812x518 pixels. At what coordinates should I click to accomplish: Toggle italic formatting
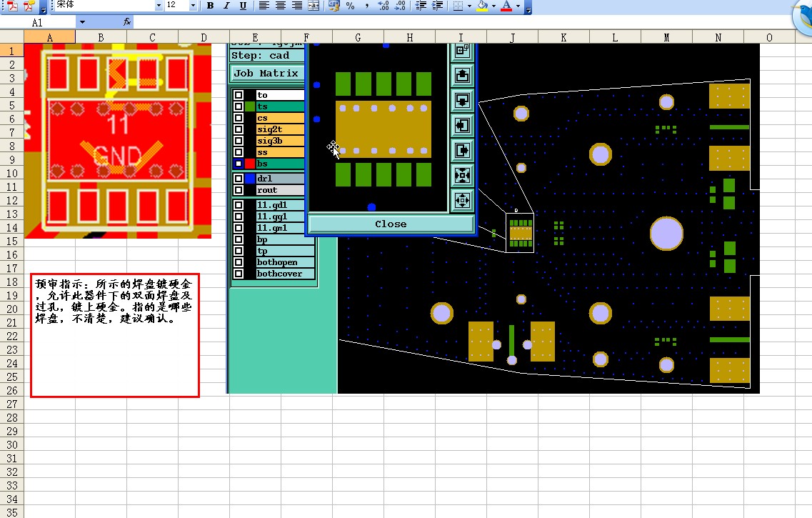tap(226, 6)
